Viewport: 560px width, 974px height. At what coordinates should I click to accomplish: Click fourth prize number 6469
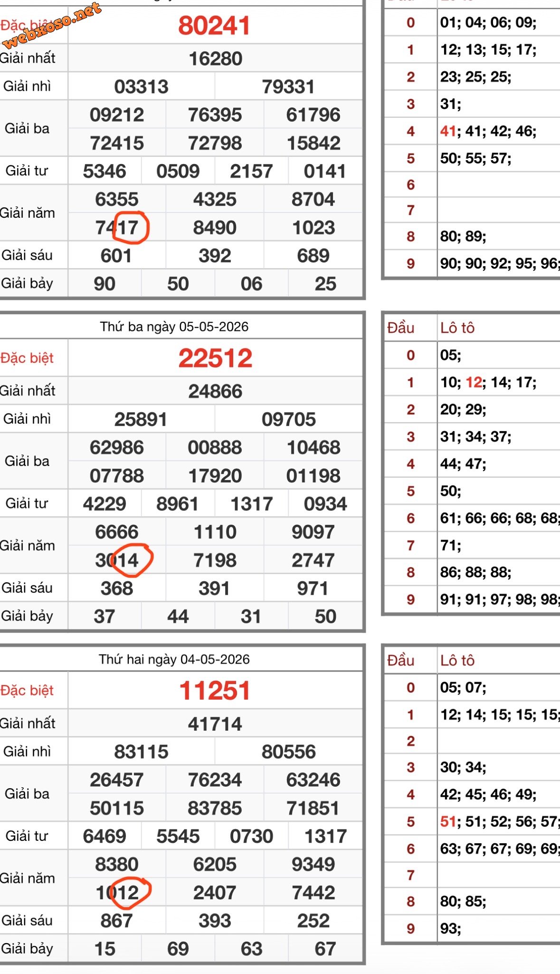(x=104, y=837)
